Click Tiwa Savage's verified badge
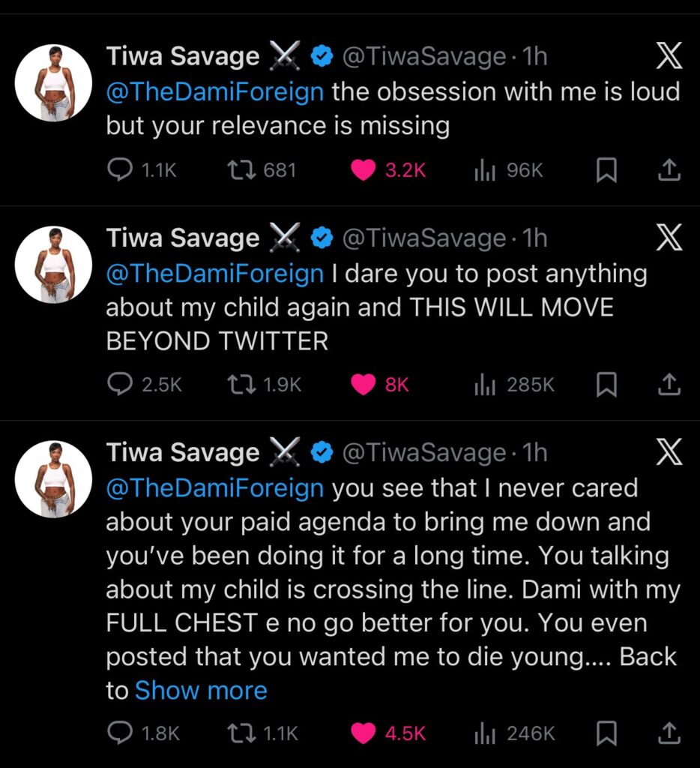 pos(322,55)
